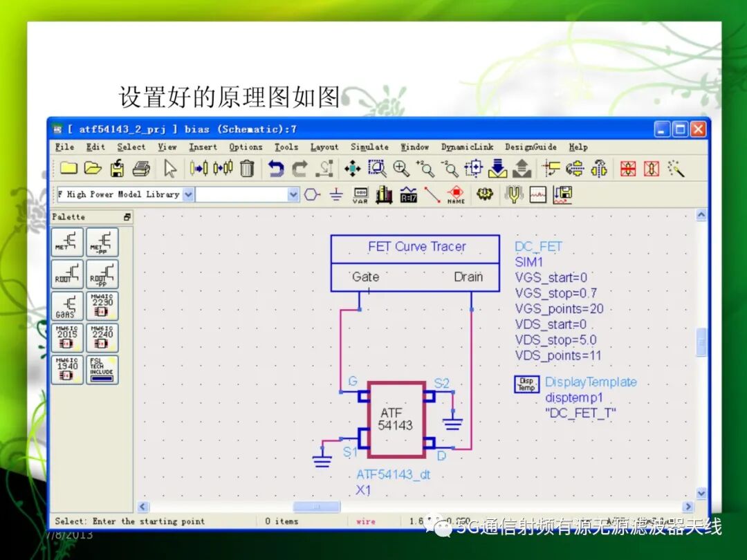This screenshot has height=560, width=747.
Task: Open the High Power Model Library dropdown
Action: tap(189, 194)
